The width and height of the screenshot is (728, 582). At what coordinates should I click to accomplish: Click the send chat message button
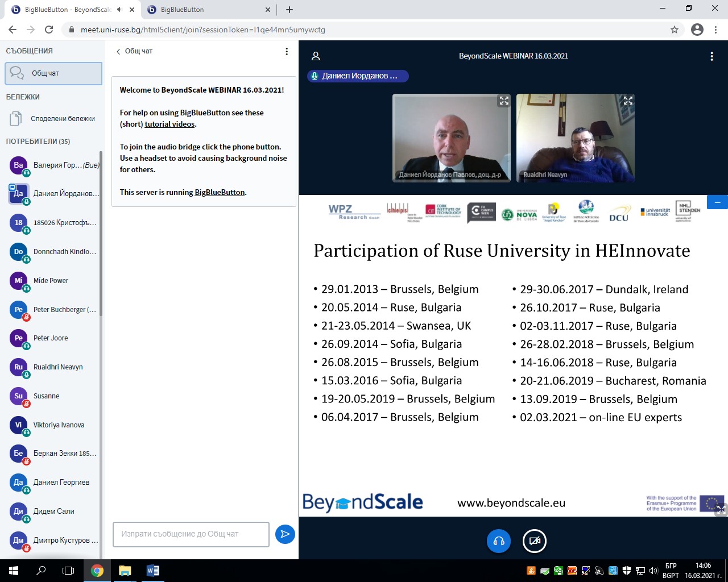pos(285,534)
